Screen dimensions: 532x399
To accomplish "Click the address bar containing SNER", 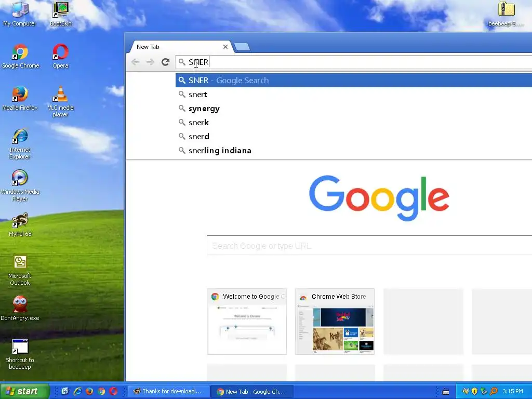I will tap(353, 62).
